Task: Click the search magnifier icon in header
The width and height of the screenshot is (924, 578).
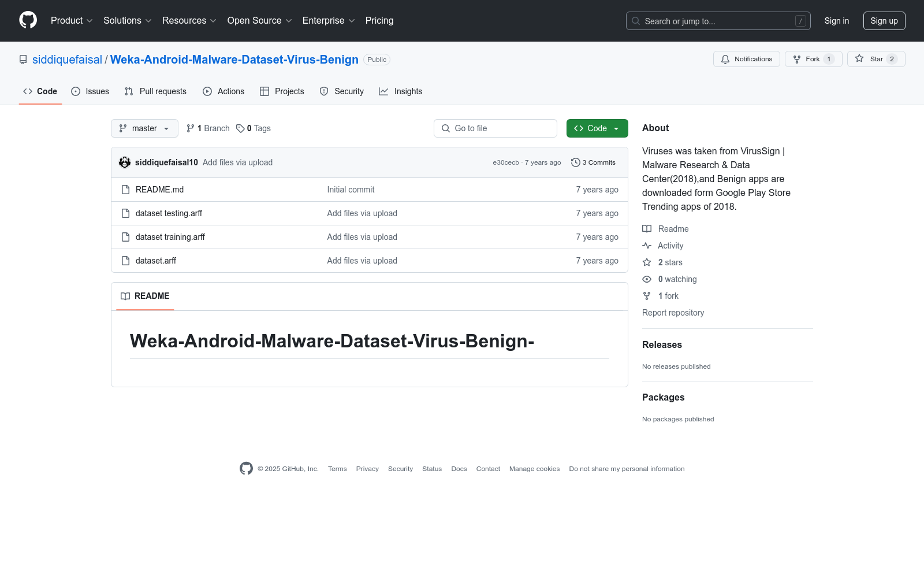Action: pyautogui.click(x=636, y=21)
